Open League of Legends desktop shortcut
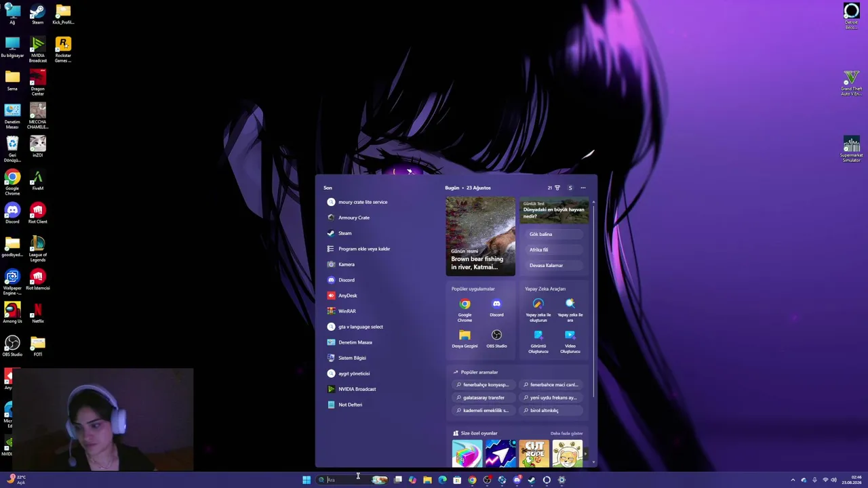868x488 pixels. (x=37, y=249)
